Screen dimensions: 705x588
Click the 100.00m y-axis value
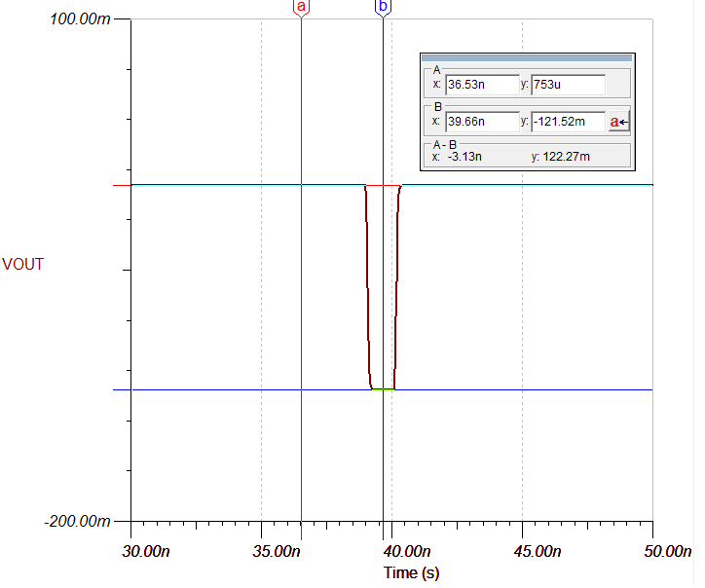coord(81,19)
